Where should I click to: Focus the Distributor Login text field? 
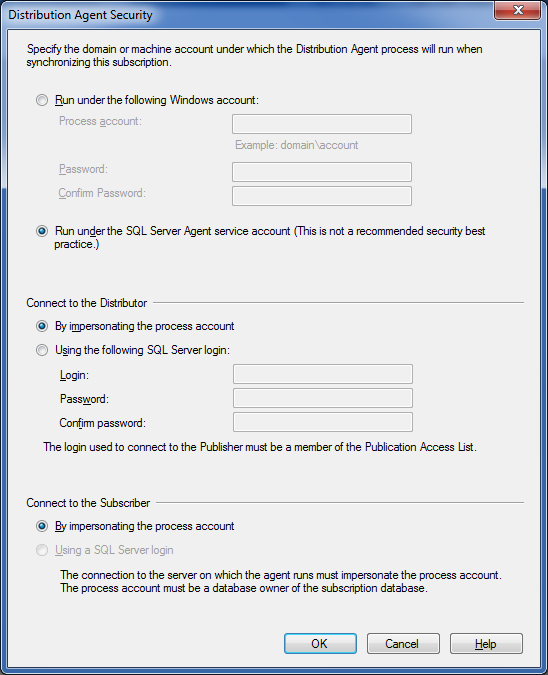(x=323, y=374)
